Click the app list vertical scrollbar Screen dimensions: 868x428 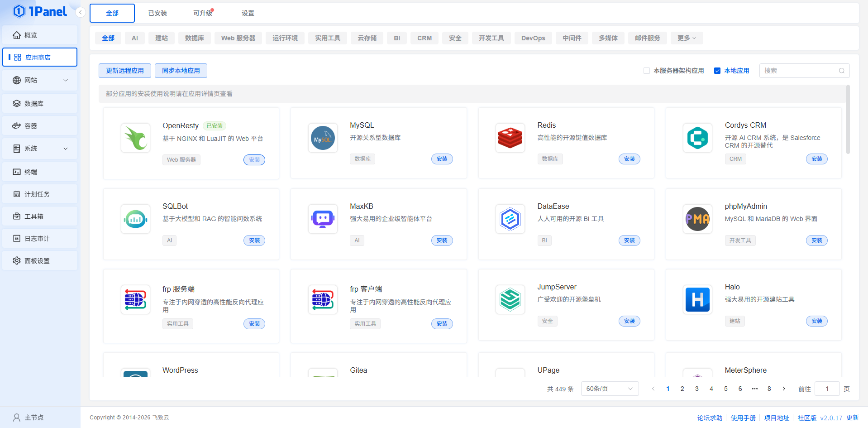click(848, 120)
